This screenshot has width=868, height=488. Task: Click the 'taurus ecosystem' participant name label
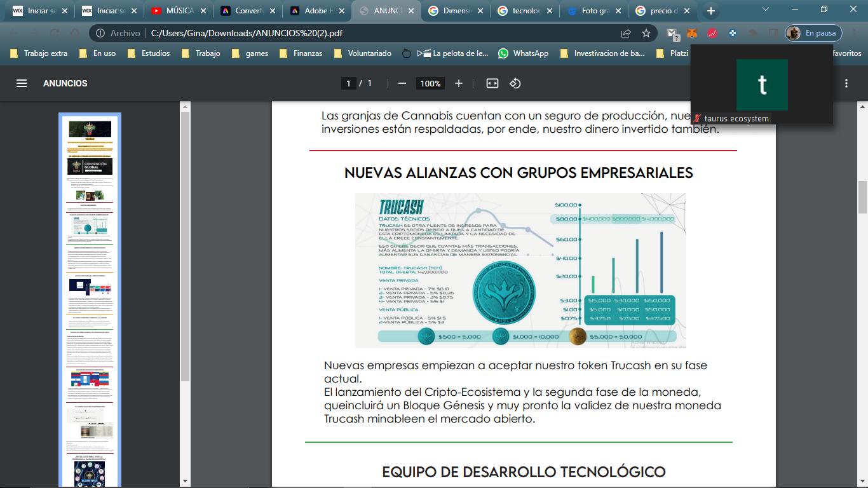coord(736,118)
